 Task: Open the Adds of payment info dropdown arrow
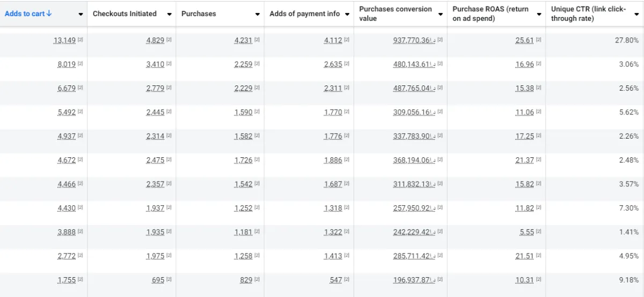[x=347, y=15]
